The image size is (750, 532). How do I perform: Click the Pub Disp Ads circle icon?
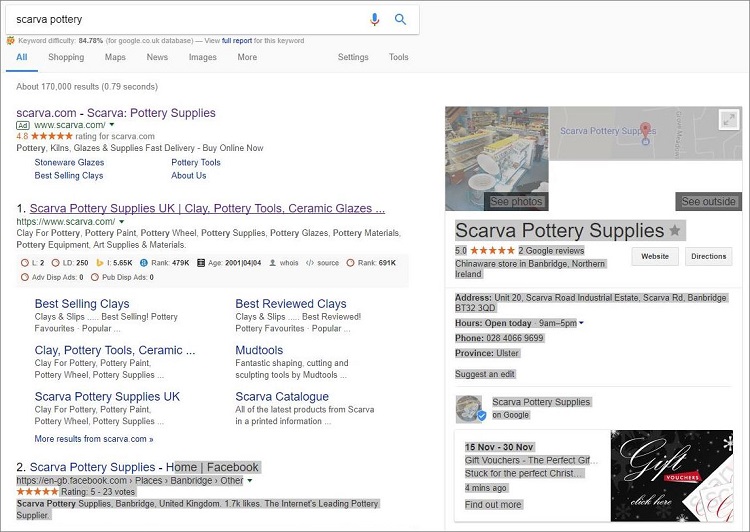(x=95, y=277)
